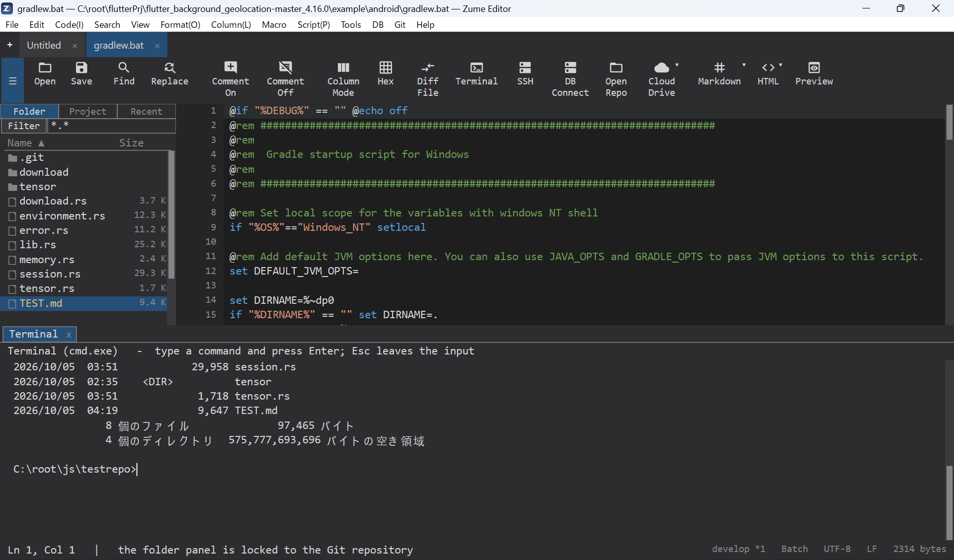
Task: Click the LF line ending status item
Action: pyautogui.click(x=872, y=549)
